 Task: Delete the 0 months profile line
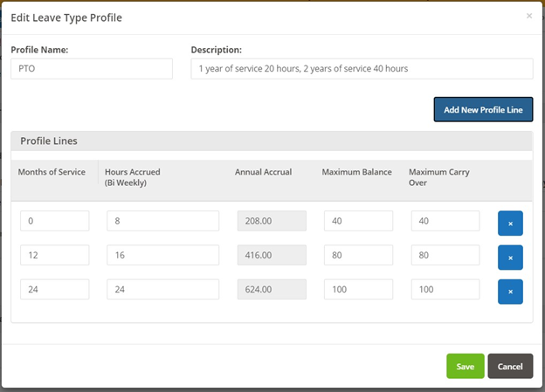point(510,224)
